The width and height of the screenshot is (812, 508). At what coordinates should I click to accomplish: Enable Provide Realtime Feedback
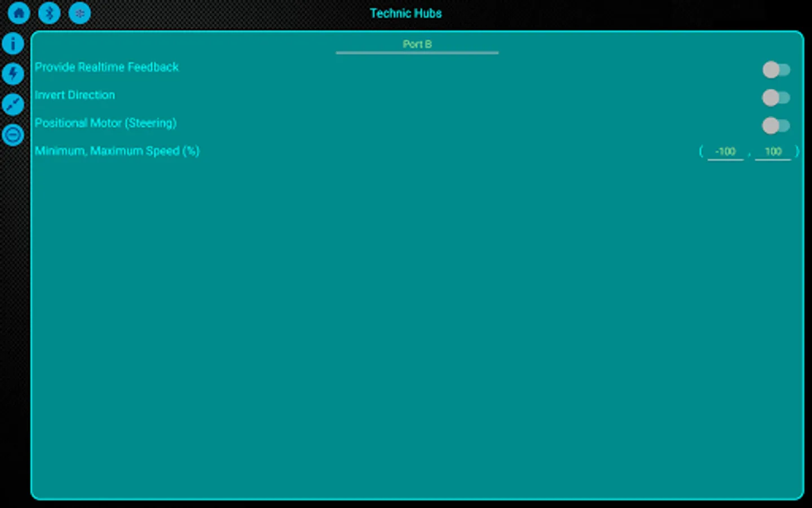(x=777, y=69)
